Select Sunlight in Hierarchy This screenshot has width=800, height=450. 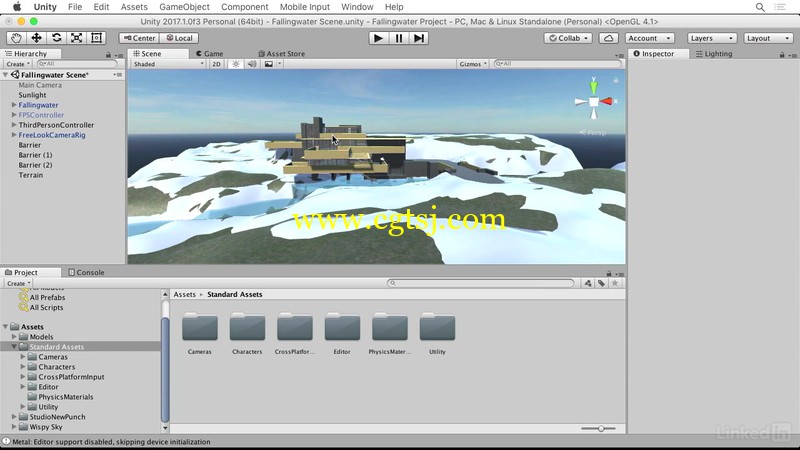tap(32, 95)
